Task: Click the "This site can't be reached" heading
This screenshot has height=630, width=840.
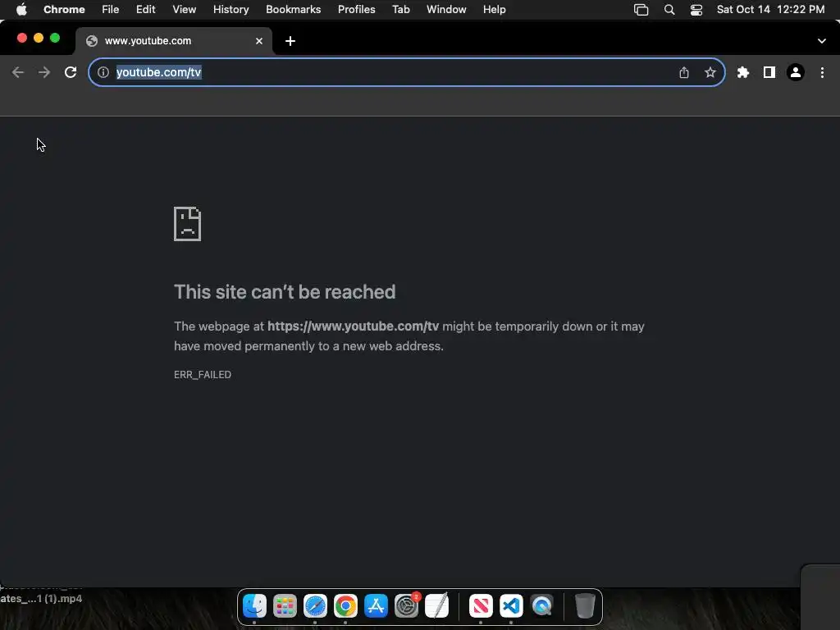Action: coord(285,292)
